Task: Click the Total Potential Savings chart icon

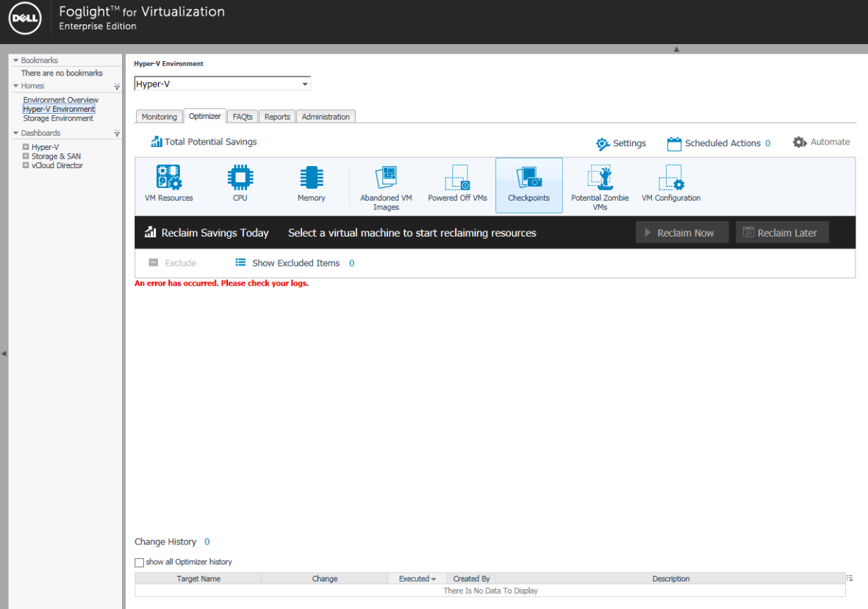Action: 156,142
